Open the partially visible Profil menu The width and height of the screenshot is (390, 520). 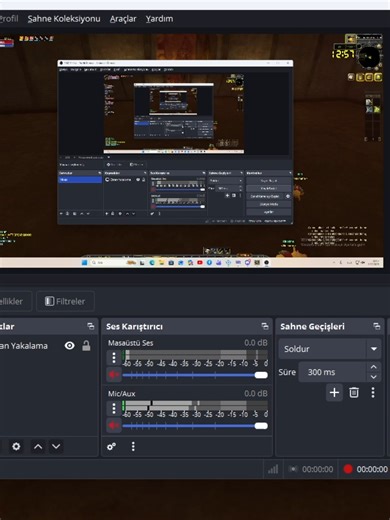(9, 19)
